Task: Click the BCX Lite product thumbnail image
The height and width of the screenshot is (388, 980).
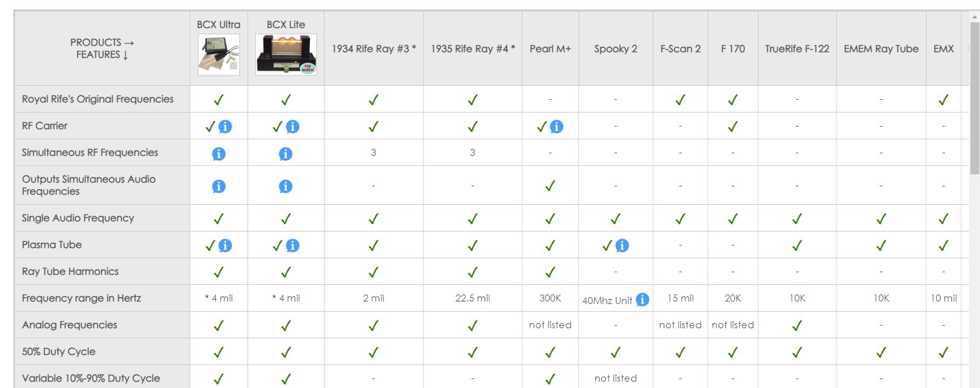Action: pos(286,55)
